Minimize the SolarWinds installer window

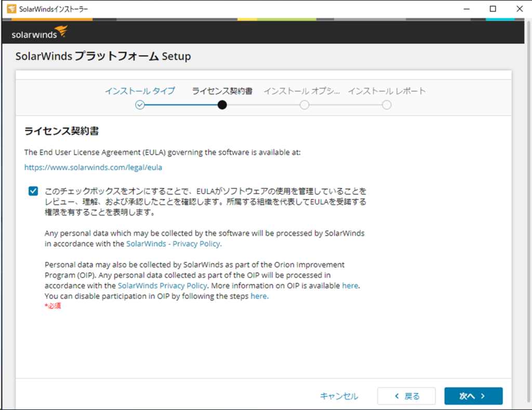click(467, 9)
